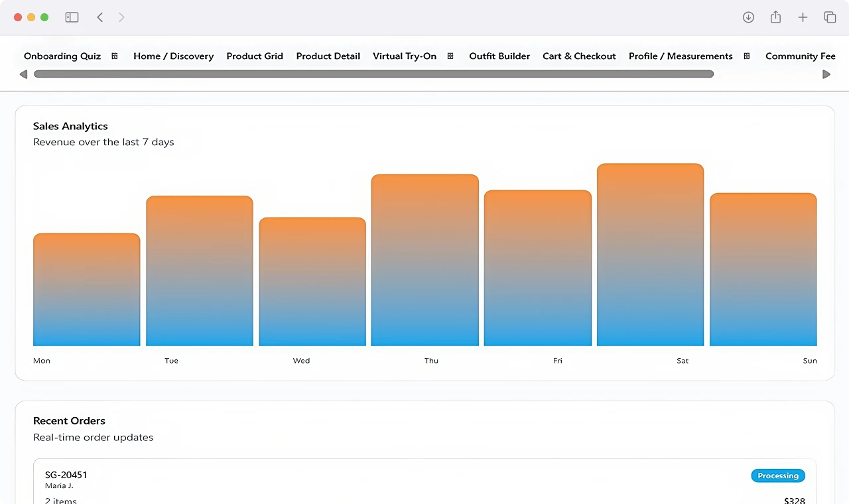Screen dimensions: 849x504
Task: Click the Saturday revenue bar
Action: click(651, 255)
